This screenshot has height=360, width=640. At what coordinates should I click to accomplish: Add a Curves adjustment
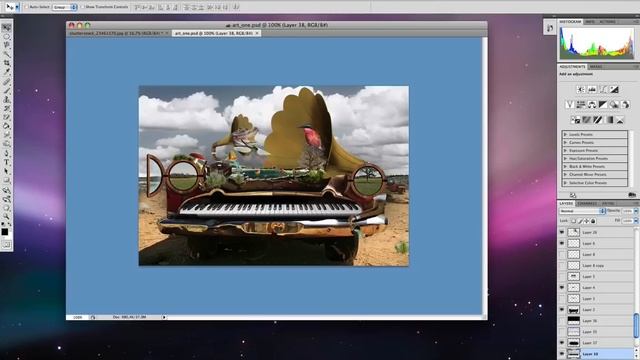tap(603, 89)
